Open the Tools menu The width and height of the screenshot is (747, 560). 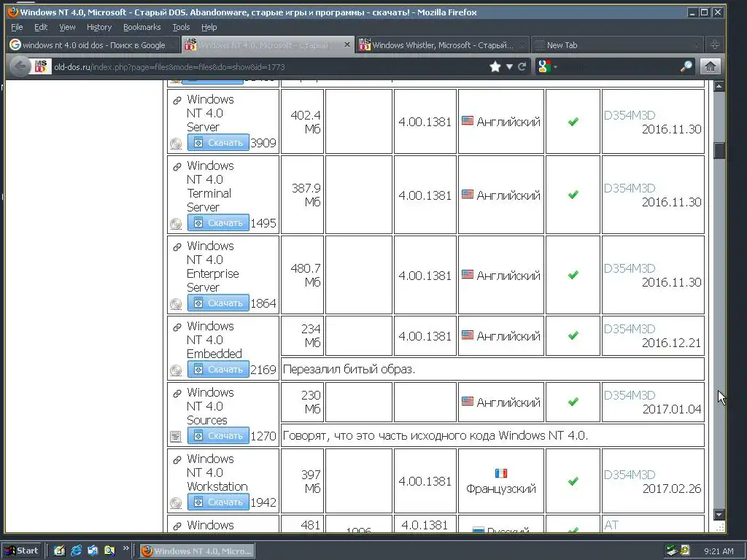click(x=181, y=27)
